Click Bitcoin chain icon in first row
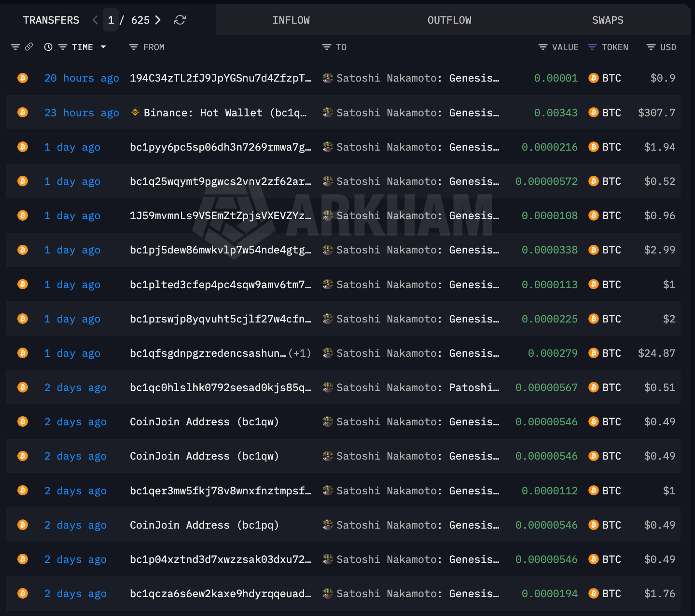 click(x=23, y=78)
